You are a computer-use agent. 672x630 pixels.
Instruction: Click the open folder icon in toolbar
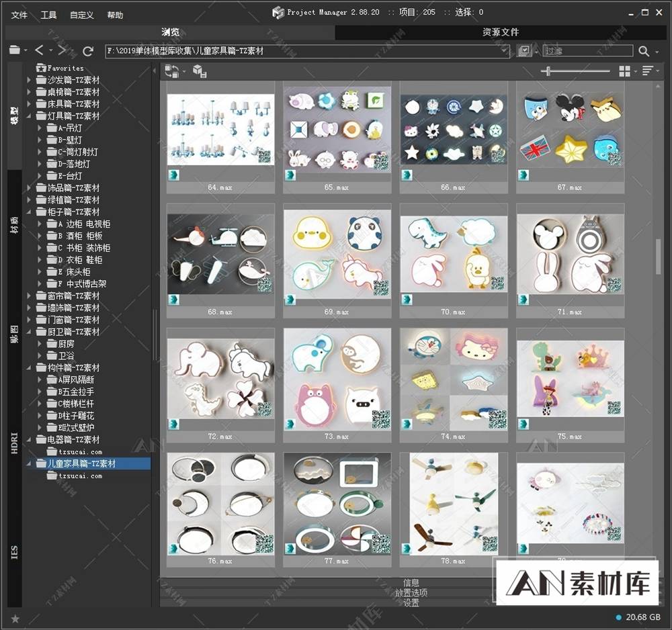pyautogui.click(x=15, y=50)
